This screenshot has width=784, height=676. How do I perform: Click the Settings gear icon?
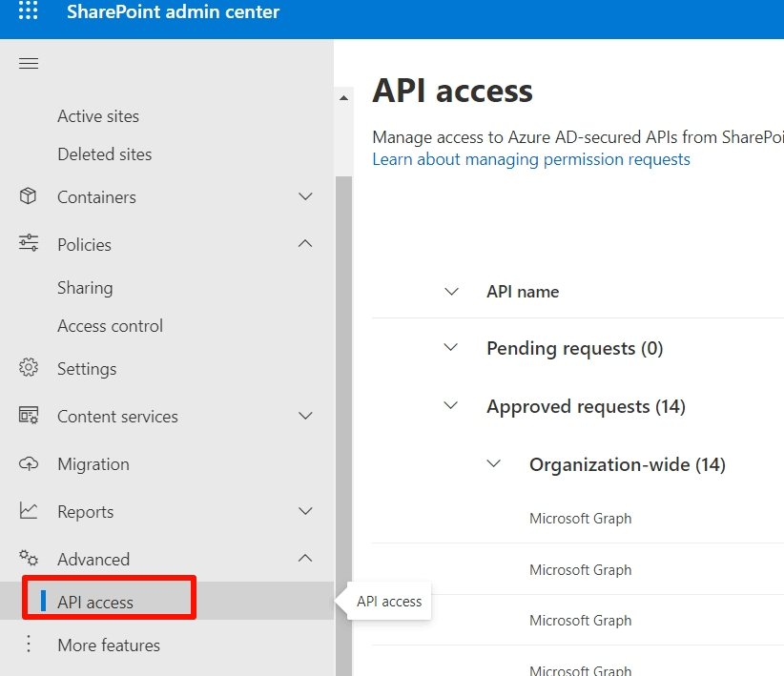click(x=29, y=367)
